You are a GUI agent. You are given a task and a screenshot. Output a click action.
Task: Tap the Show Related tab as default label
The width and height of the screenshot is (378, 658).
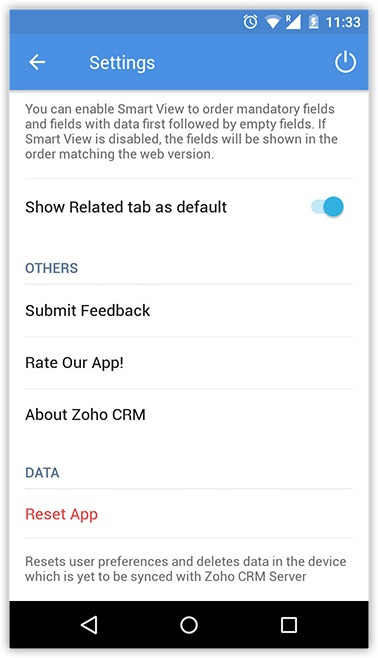point(126,207)
